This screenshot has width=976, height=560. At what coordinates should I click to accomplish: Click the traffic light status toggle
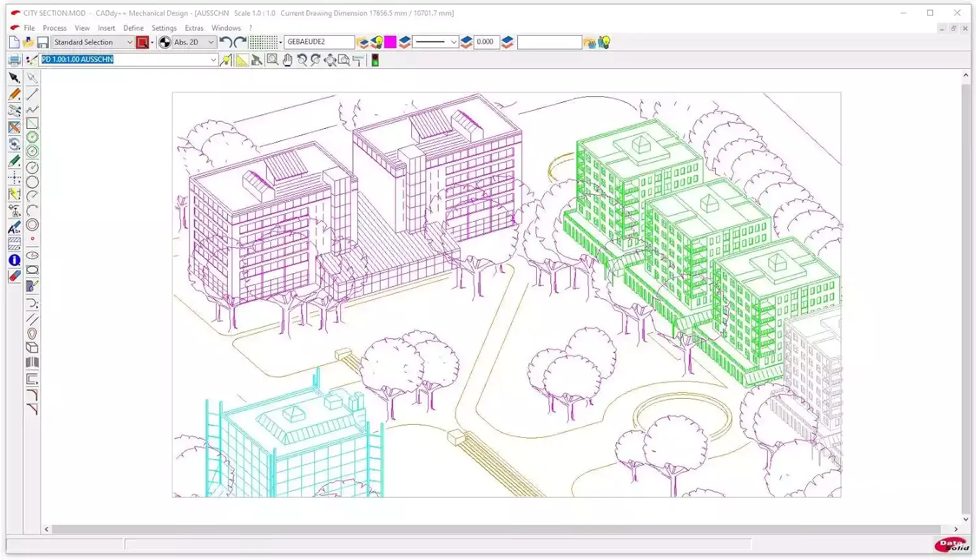click(374, 59)
